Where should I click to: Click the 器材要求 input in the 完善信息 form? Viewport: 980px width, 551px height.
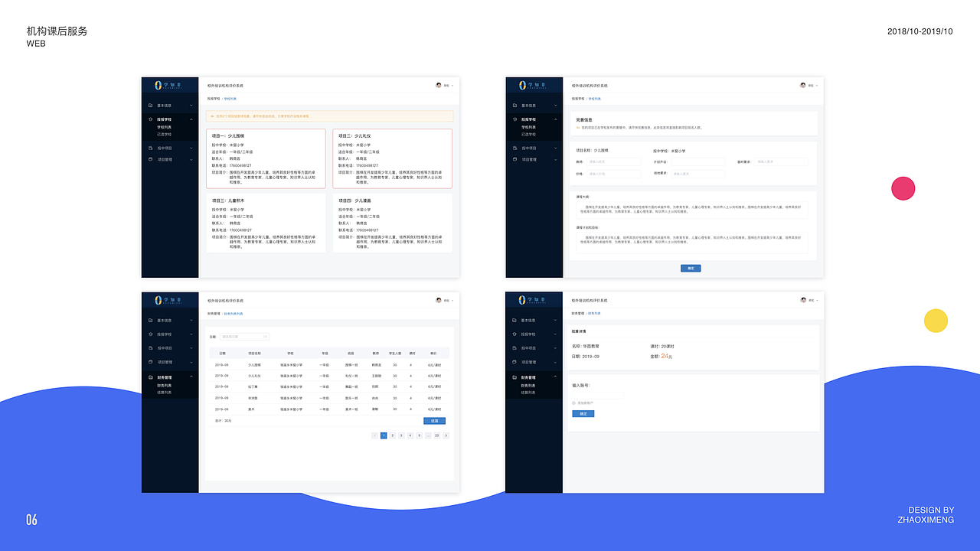click(781, 161)
